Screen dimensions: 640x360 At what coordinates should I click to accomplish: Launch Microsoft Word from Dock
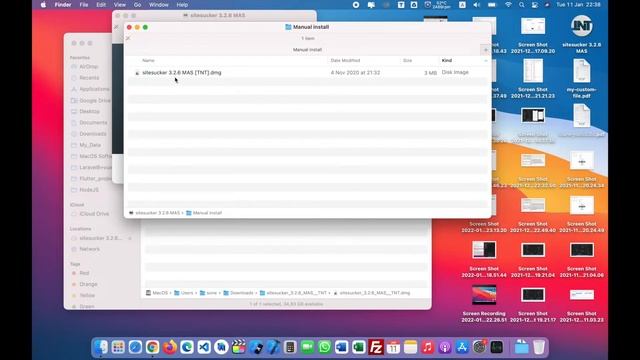341,347
